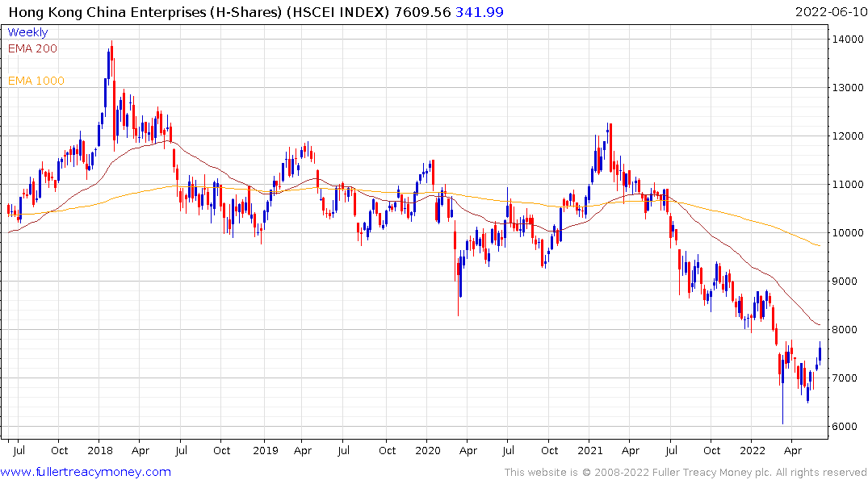Click the 2018 time axis label

click(x=100, y=450)
